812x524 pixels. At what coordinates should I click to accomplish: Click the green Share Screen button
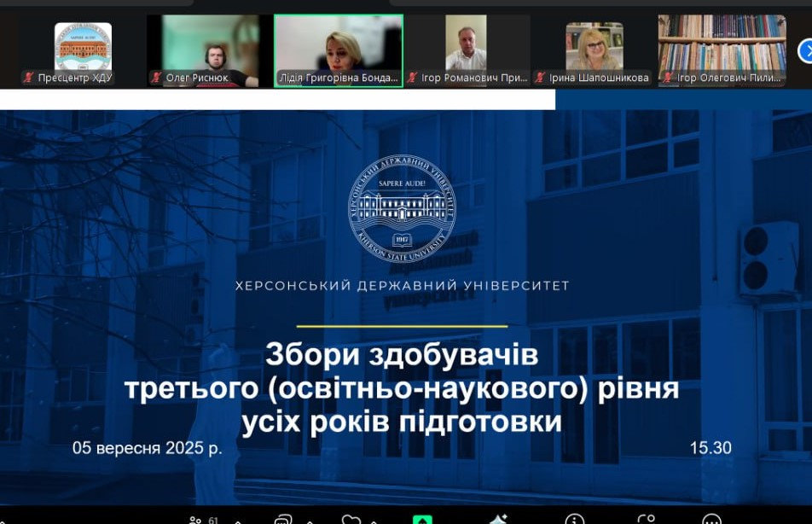(x=422, y=520)
